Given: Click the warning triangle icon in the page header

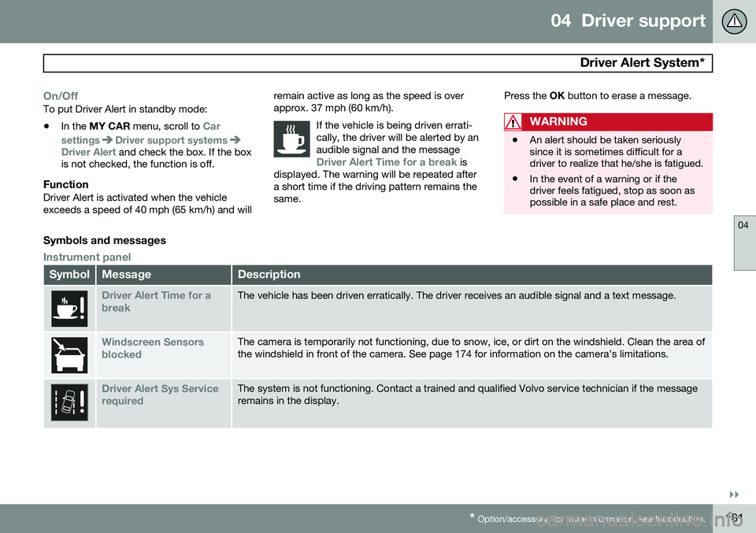Looking at the screenshot, I should click(x=734, y=21).
